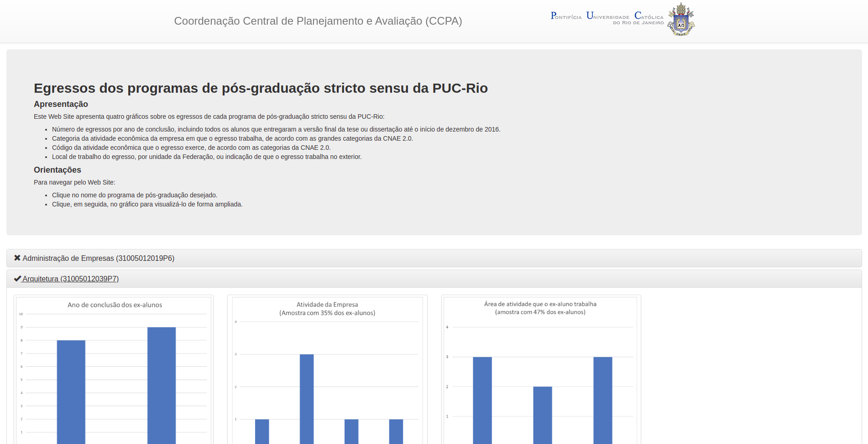Collapse the Arquitetura (31005012039P7) section
The width and height of the screenshot is (868, 444).
tap(70, 279)
